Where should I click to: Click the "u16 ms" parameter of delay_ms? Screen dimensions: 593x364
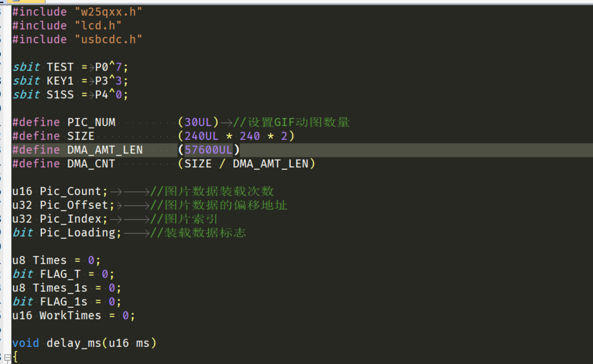[x=129, y=343]
